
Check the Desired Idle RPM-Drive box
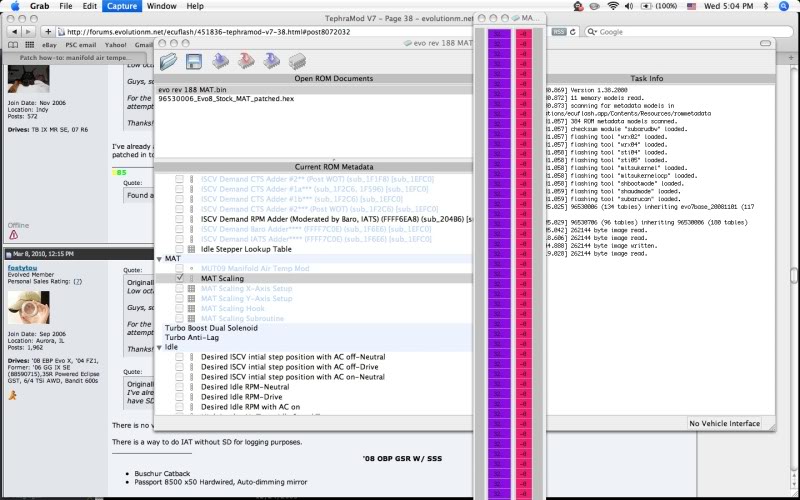tap(179, 397)
